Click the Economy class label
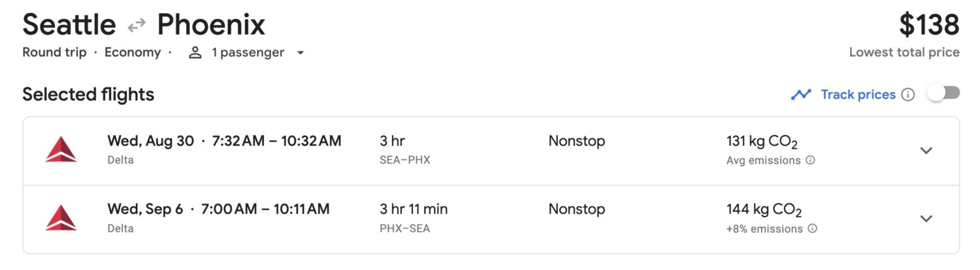 tap(133, 53)
